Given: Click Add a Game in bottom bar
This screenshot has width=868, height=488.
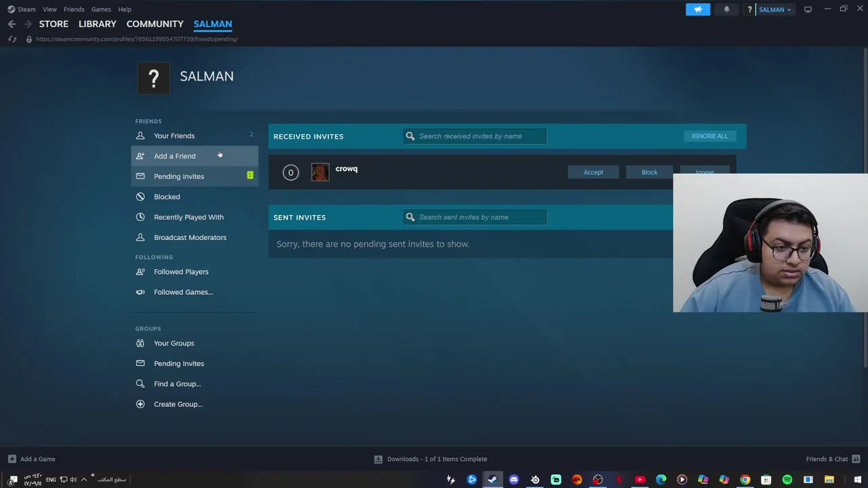Looking at the screenshot, I should (31, 459).
